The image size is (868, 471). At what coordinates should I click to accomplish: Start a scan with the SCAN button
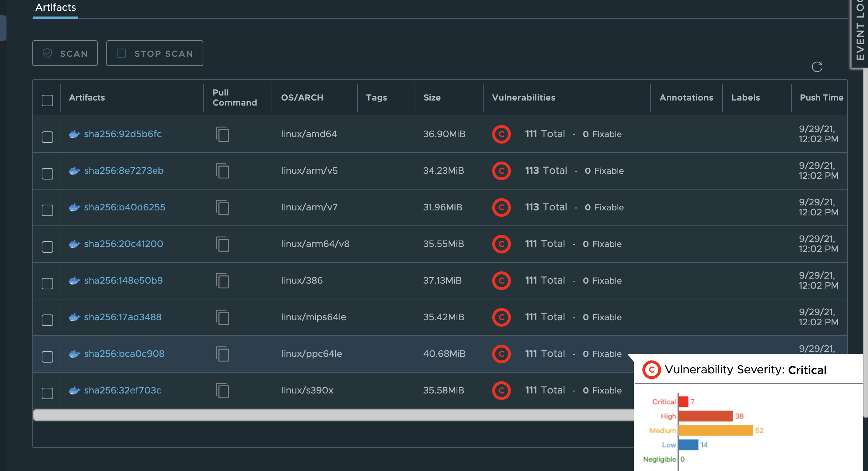pos(65,53)
